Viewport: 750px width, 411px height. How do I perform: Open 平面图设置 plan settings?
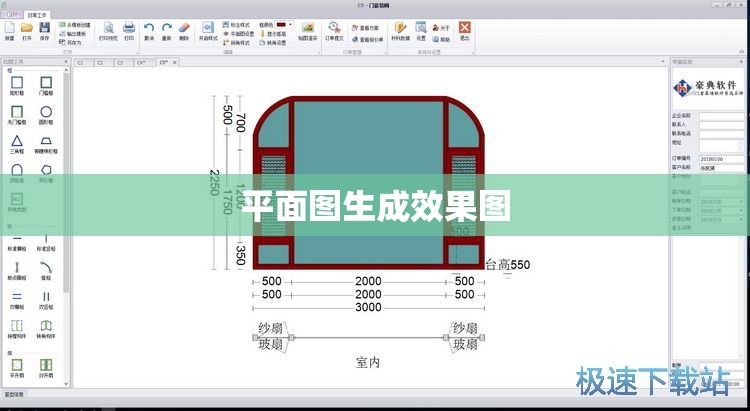pos(239,33)
